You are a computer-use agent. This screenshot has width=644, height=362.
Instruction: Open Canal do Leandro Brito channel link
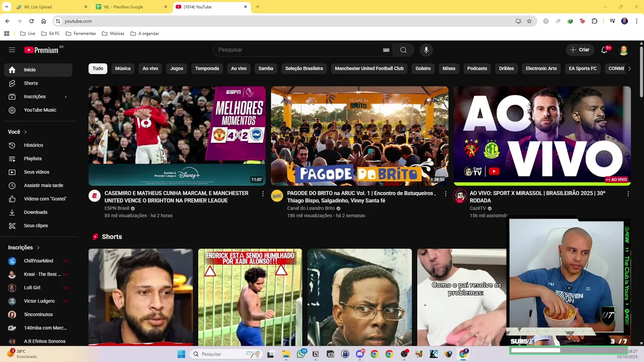click(x=311, y=208)
